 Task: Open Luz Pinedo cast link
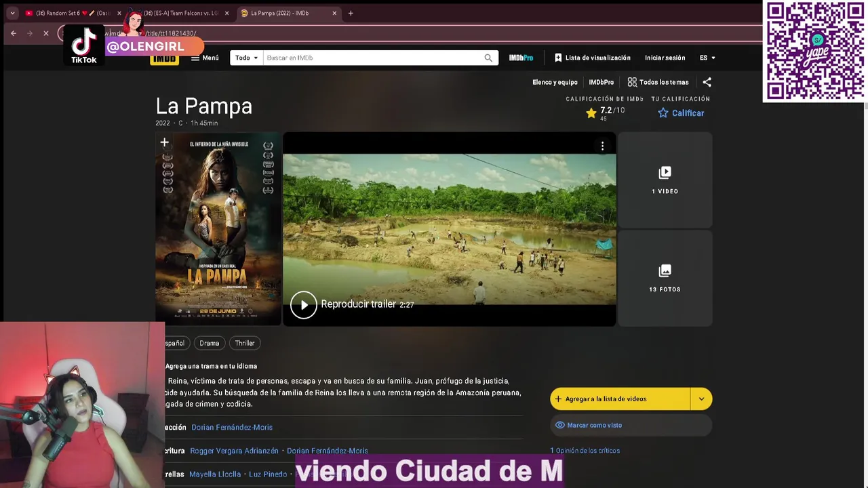click(268, 474)
